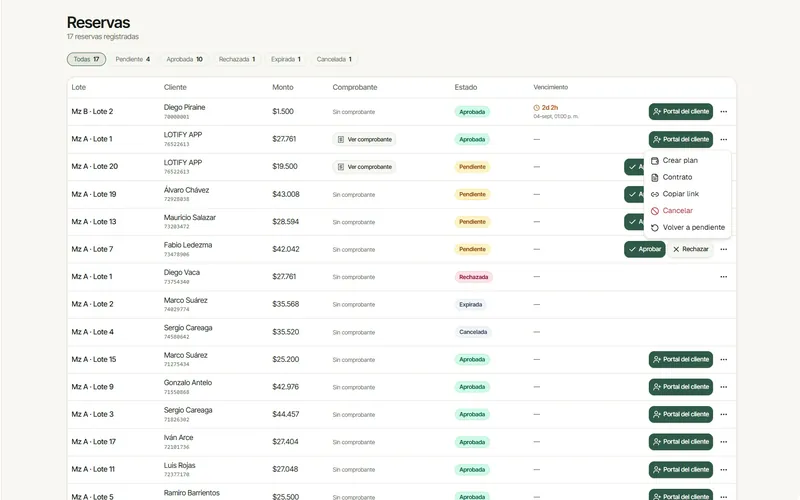Click the Copiar link chain icon

click(655, 194)
